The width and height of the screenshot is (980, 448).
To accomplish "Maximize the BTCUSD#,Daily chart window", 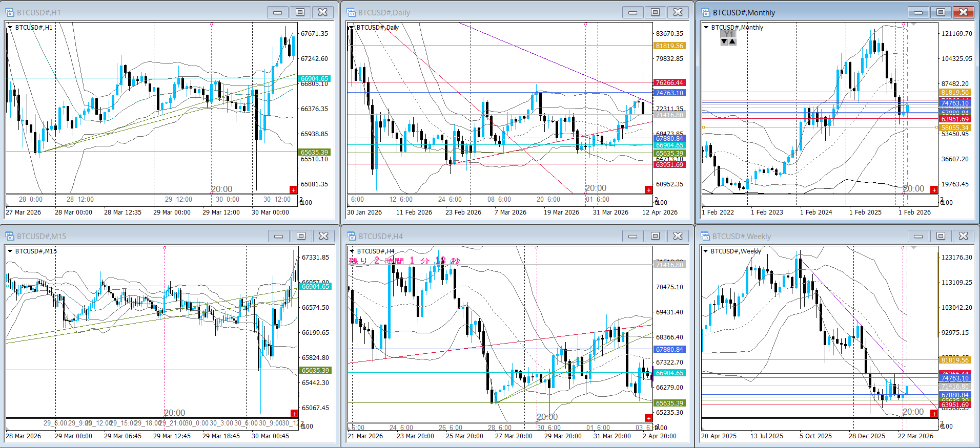I will (x=655, y=12).
